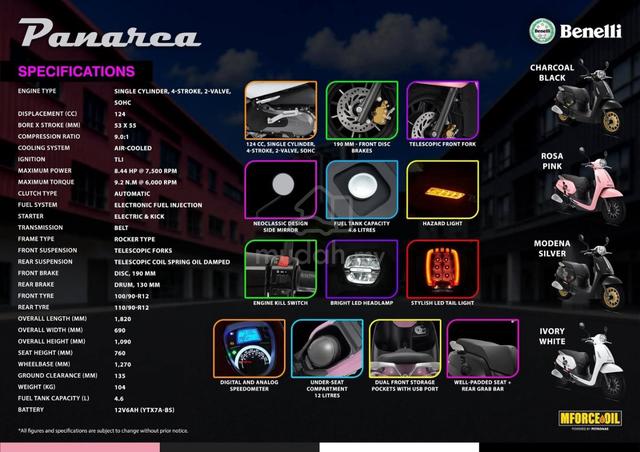Viewport: 640px width, 452px height.
Task: Click the Panarea title logo
Action: pos(109,33)
